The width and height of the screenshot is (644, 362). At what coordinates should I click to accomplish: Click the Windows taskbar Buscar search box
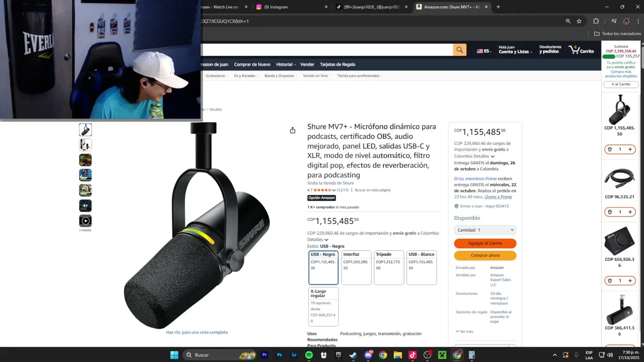(218, 355)
